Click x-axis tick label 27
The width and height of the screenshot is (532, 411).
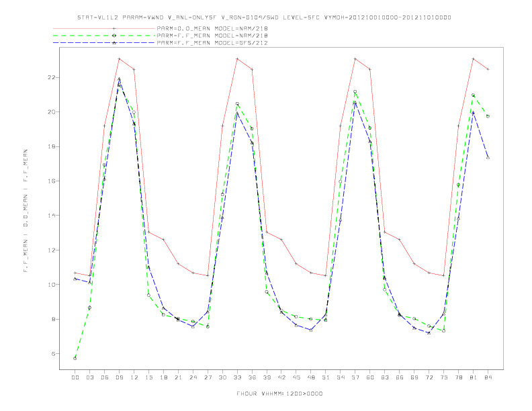[x=208, y=377]
